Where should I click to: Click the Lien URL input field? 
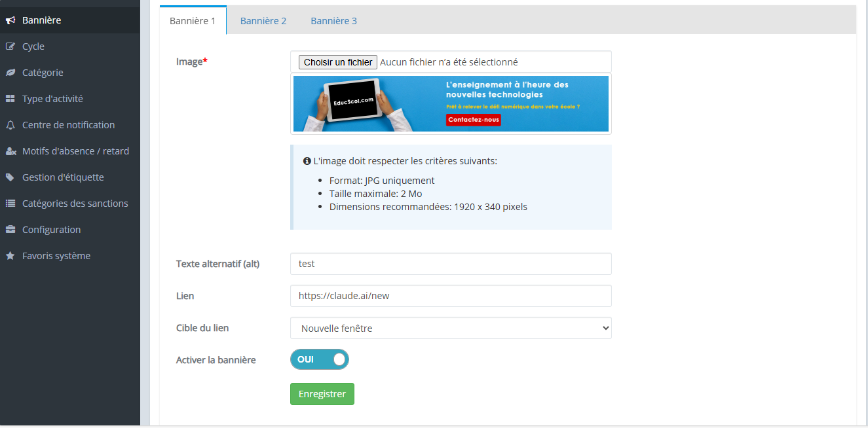(x=451, y=296)
